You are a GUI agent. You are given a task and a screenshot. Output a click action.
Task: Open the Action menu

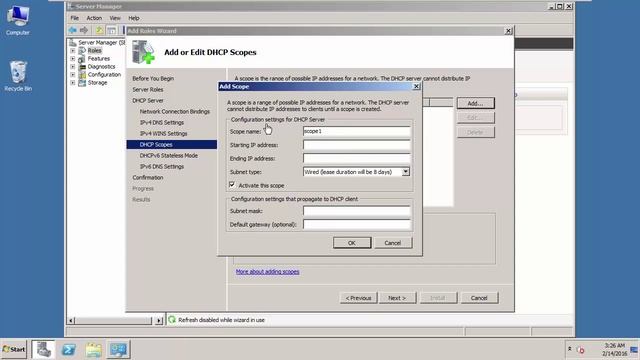click(94, 18)
